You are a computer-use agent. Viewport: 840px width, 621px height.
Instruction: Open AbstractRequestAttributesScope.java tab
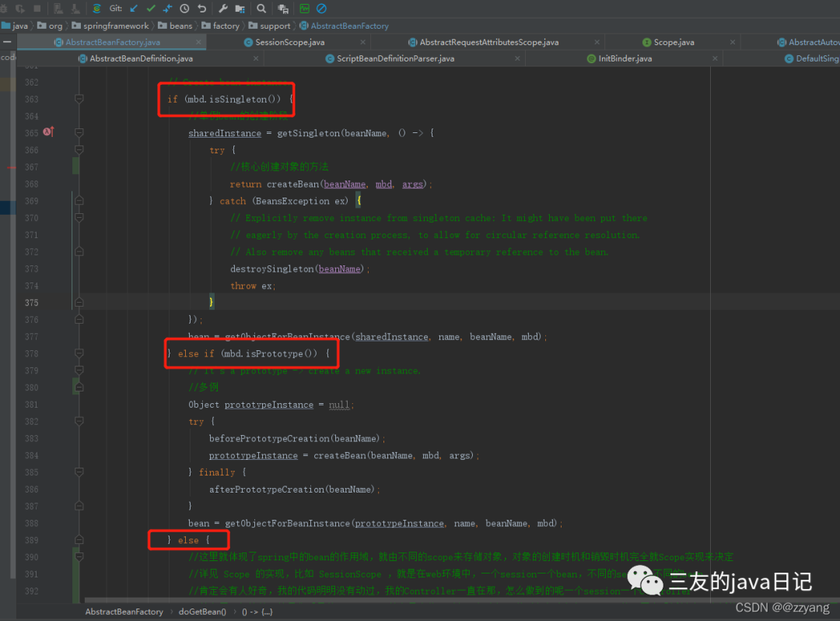(488, 42)
